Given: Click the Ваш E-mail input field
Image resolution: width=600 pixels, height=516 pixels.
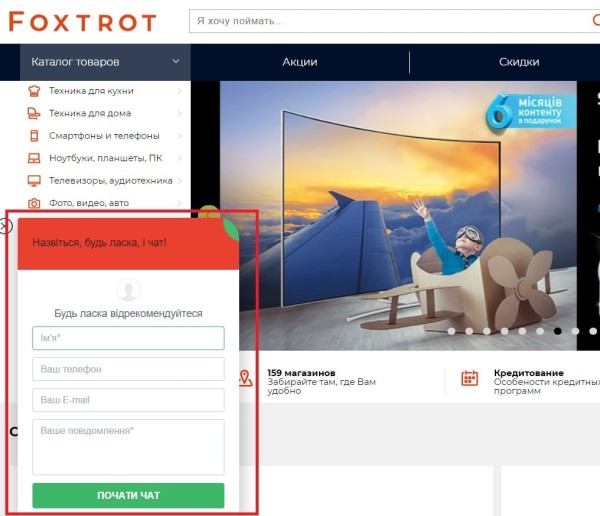Looking at the screenshot, I should (x=128, y=400).
